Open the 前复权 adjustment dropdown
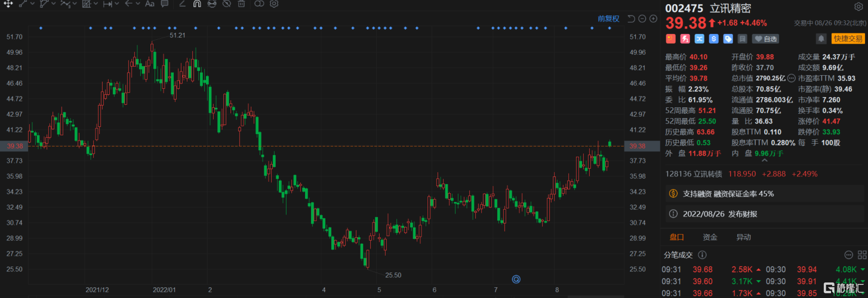 (608, 18)
